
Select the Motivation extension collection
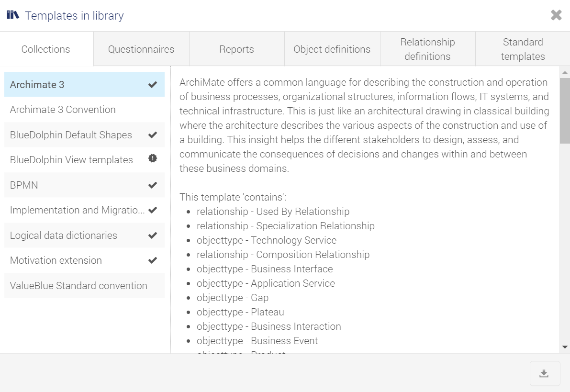point(84,260)
